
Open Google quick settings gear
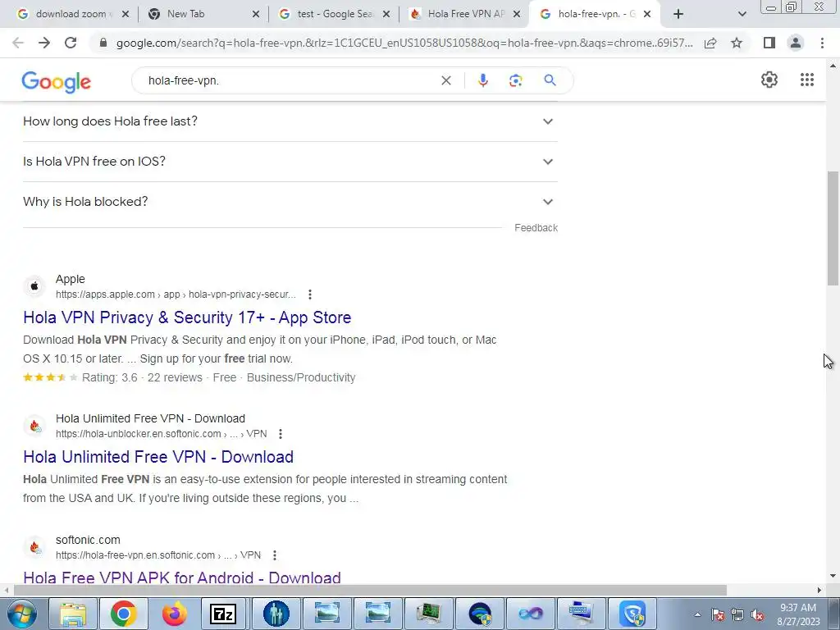(769, 80)
